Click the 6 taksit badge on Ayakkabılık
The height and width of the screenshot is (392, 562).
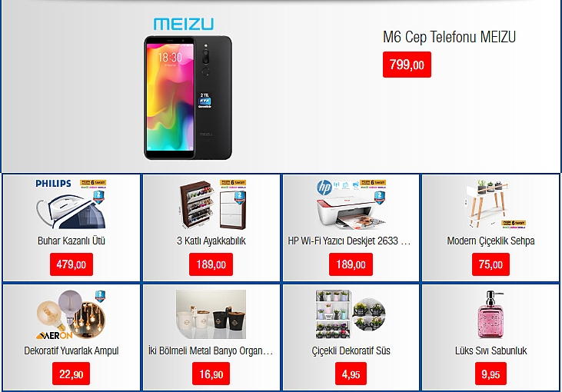233,184
